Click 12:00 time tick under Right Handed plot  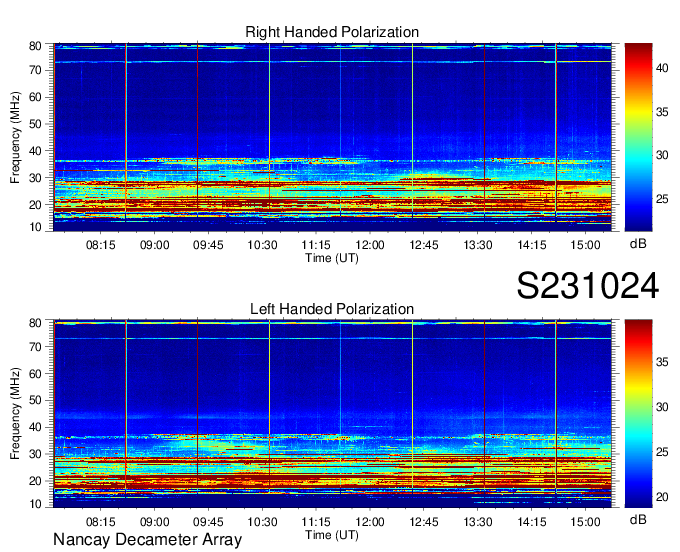tap(370, 245)
